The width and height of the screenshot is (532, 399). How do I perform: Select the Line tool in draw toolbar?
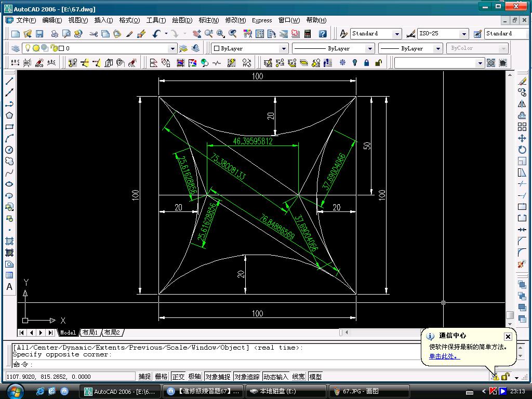point(9,81)
